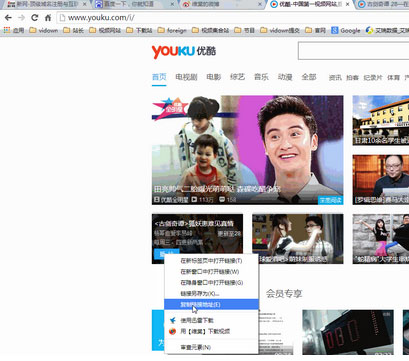
Task: Open the dancing students video thumbnail
Action: pos(381,239)
